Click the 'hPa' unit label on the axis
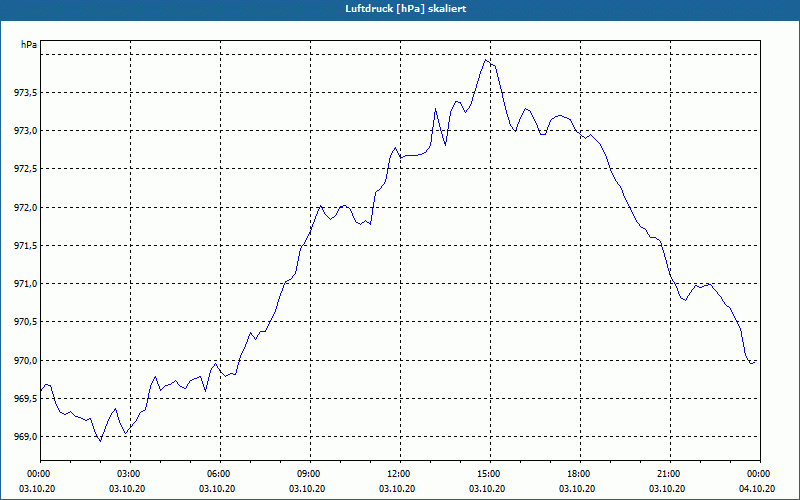Viewport: 800px width, 500px height. (x=29, y=44)
